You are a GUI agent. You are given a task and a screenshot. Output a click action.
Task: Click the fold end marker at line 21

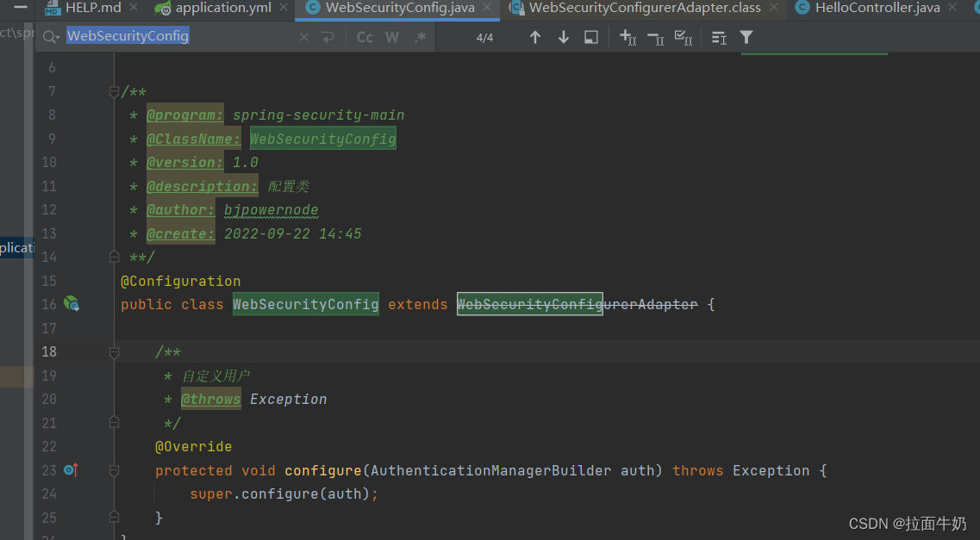(x=114, y=423)
